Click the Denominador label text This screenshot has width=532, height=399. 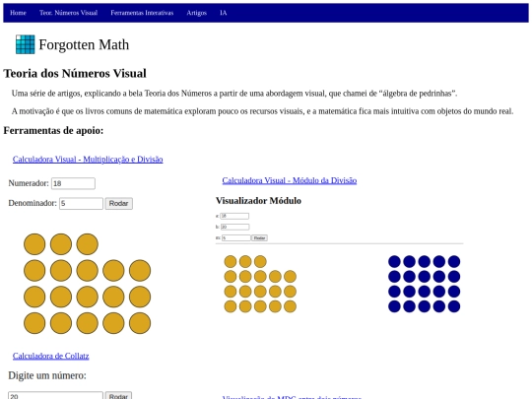pos(33,203)
